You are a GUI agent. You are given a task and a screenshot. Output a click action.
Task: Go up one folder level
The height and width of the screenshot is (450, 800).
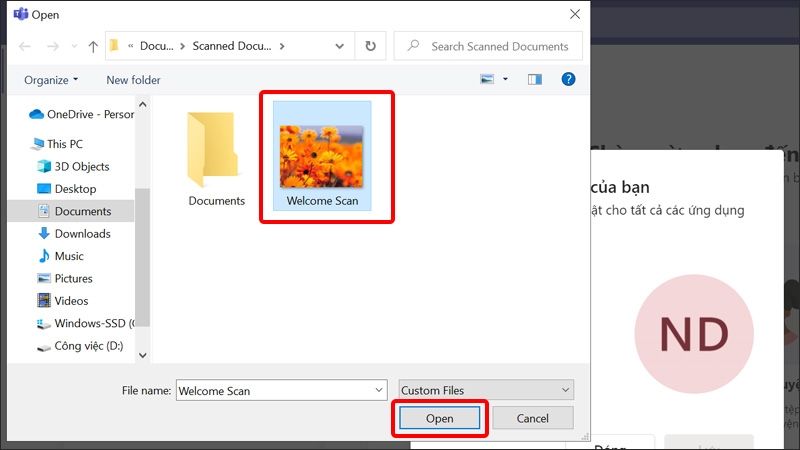(93, 46)
